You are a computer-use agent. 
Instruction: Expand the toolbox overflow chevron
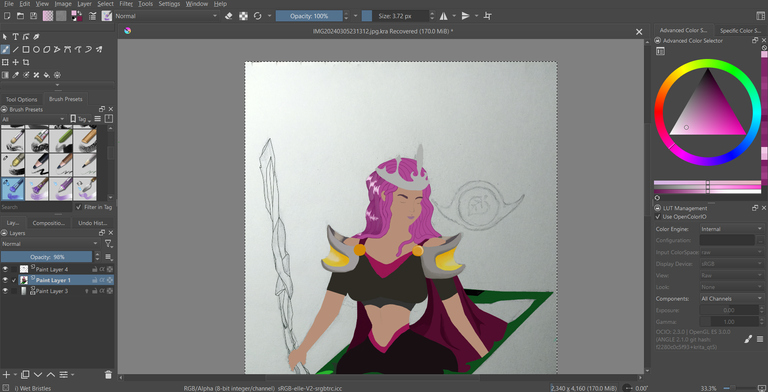point(57,85)
